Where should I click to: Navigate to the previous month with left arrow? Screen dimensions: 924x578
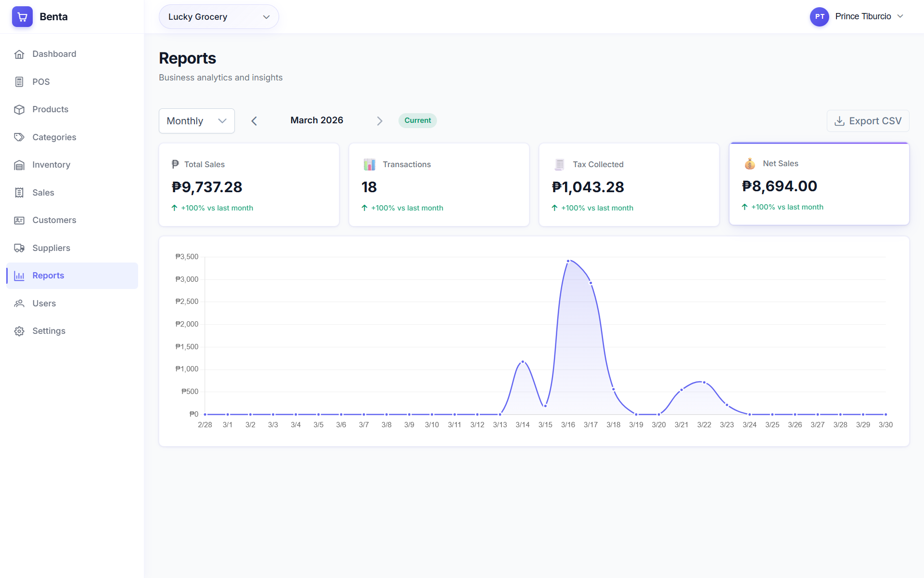pyautogui.click(x=254, y=120)
